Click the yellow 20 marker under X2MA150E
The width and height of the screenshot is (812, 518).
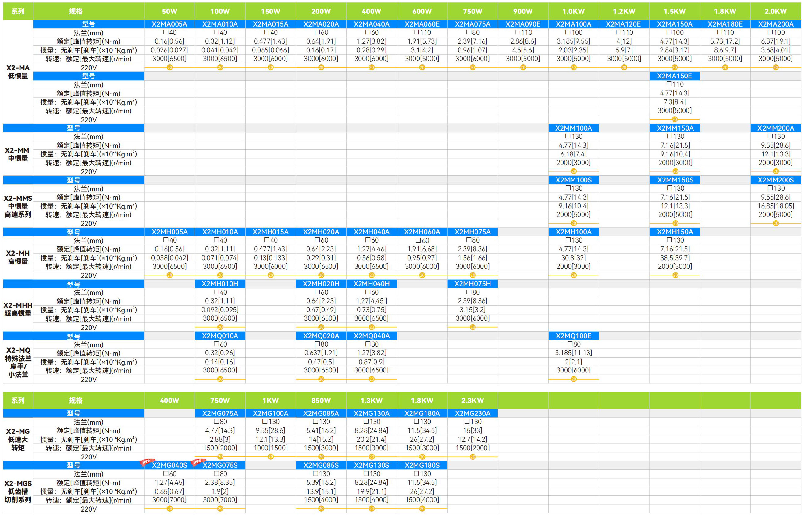click(x=675, y=120)
